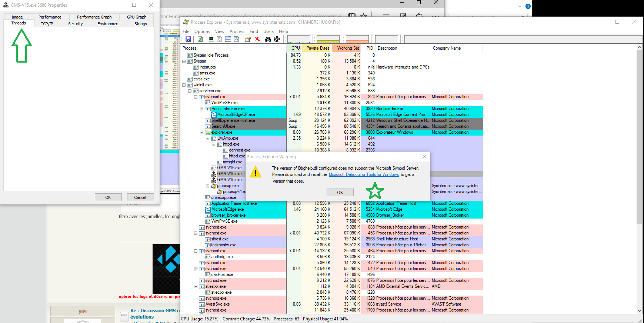Switch to the Performance Graph tab

94,17
